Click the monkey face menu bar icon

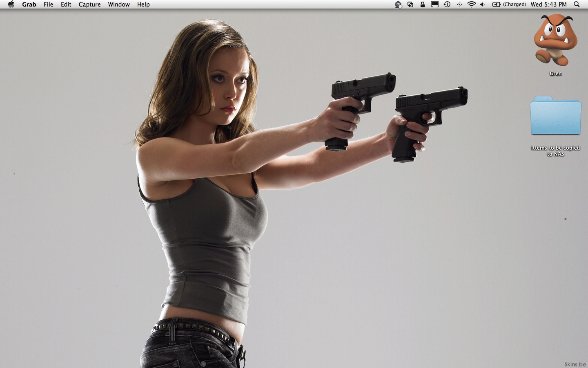pos(398,4)
